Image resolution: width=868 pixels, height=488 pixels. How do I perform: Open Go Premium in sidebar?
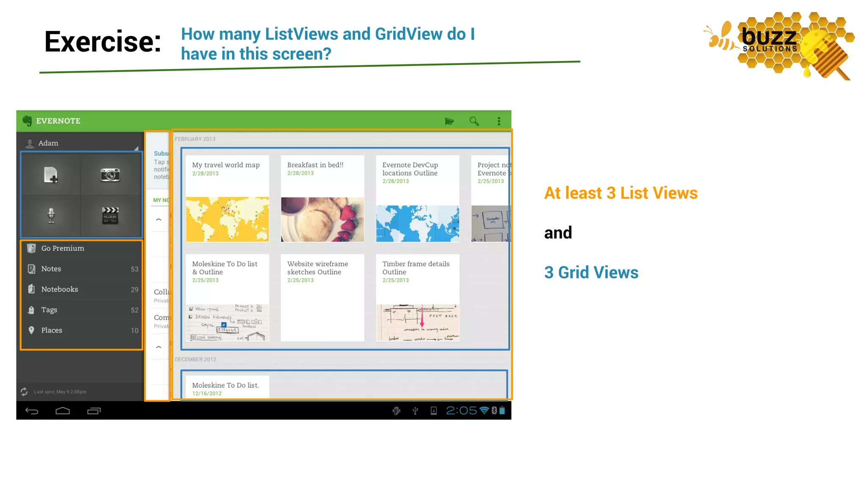pyautogui.click(x=81, y=248)
